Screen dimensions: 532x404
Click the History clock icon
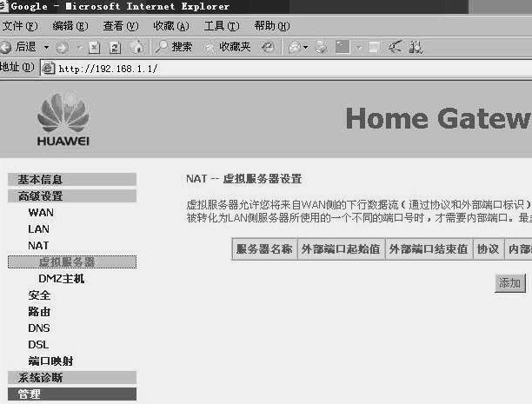click(x=268, y=47)
